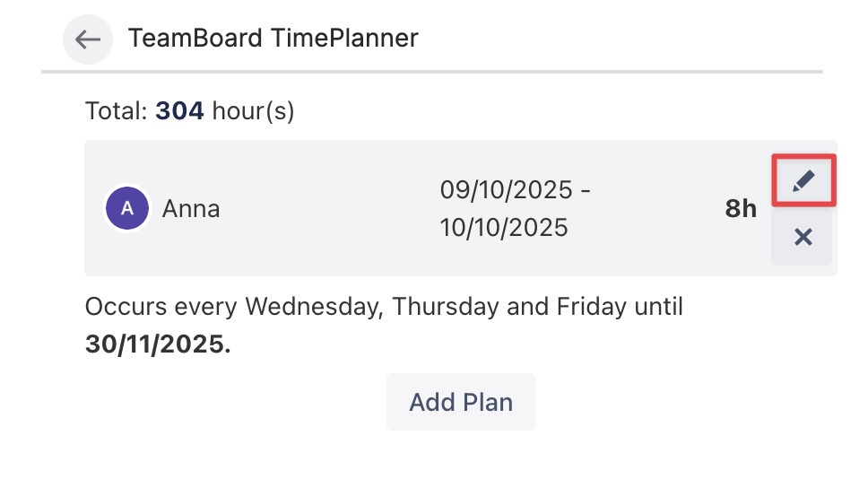Remove Anna's plan with the X icon
868x488 pixels.
click(803, 237)
